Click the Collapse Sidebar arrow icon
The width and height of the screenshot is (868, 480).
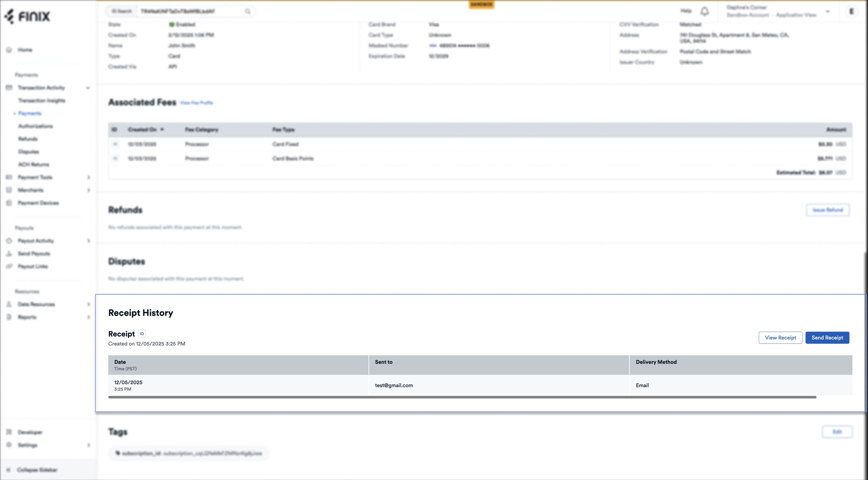tap(9, 469)
